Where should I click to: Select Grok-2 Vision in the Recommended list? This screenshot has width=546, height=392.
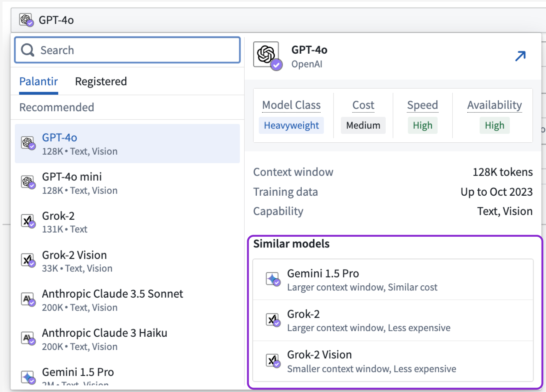pos(127,261)
